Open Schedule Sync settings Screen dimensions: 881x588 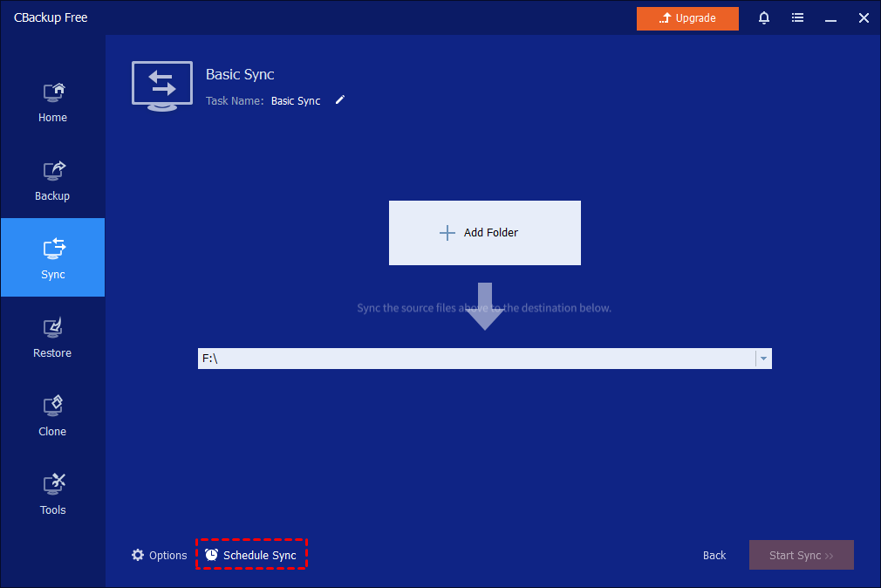tap(251, 556)
